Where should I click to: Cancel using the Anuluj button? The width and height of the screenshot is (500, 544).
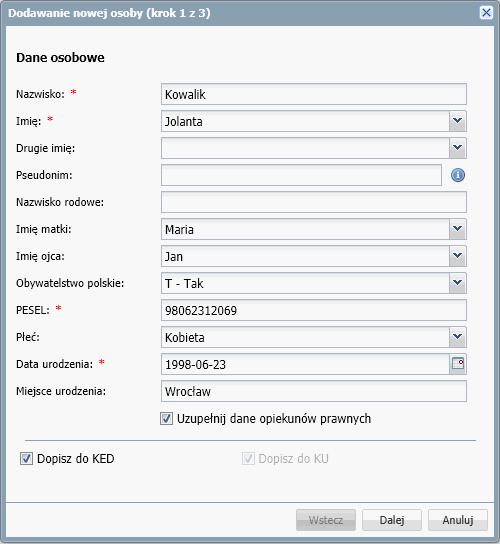coord(458,520)
